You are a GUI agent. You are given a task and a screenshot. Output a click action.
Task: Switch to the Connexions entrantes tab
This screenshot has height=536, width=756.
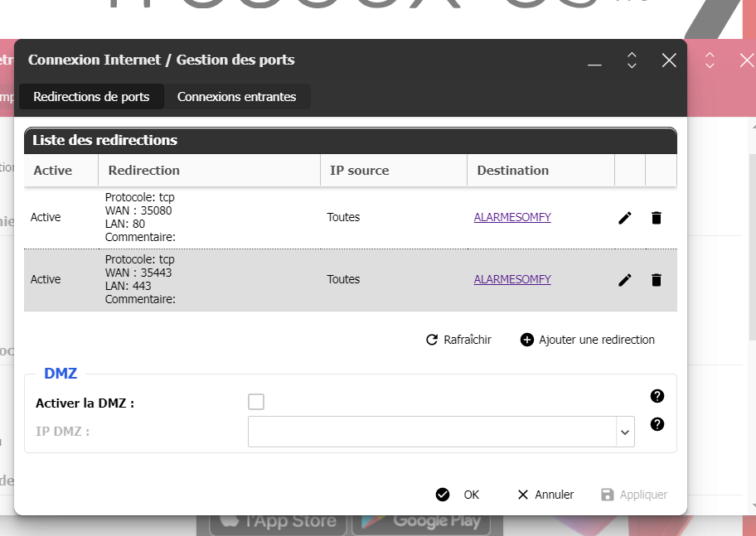236,97
